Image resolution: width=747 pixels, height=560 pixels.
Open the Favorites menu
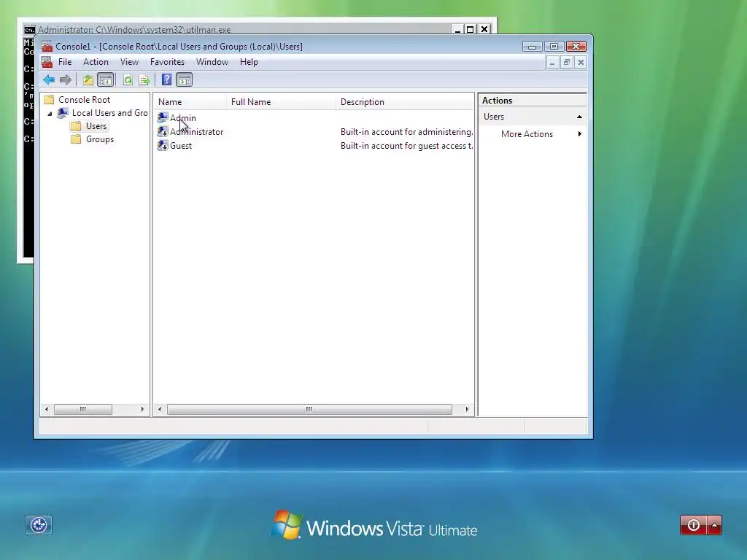click(x=167, y=62)
